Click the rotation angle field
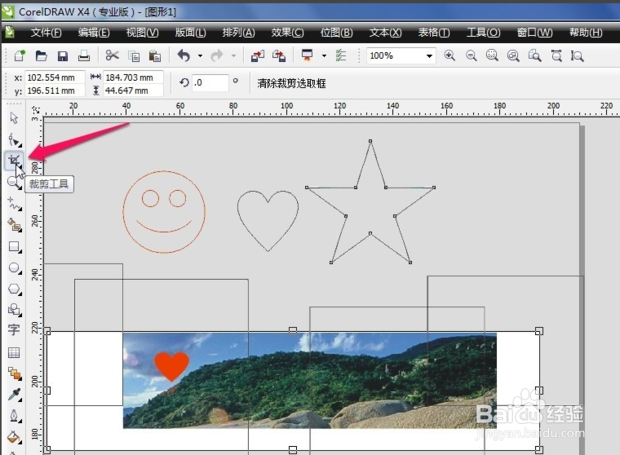Screen dimensions: 620x455 [210, 83]
